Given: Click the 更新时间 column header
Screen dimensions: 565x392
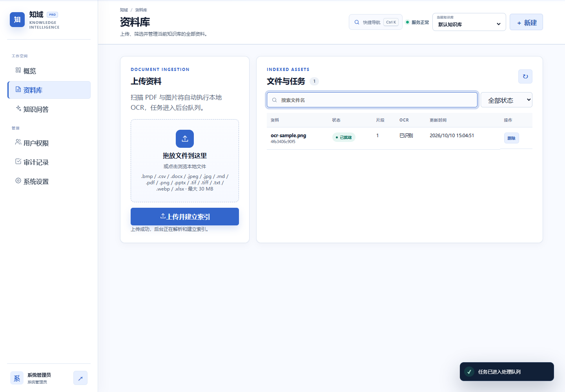Looking at the screenshot, I should click(438, 120).
